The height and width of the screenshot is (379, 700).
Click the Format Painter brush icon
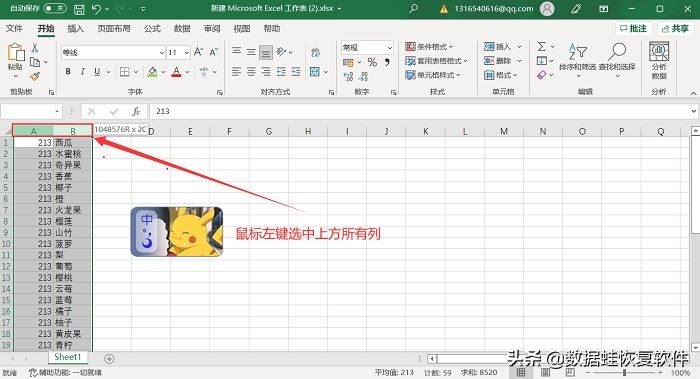click(35, 76)
